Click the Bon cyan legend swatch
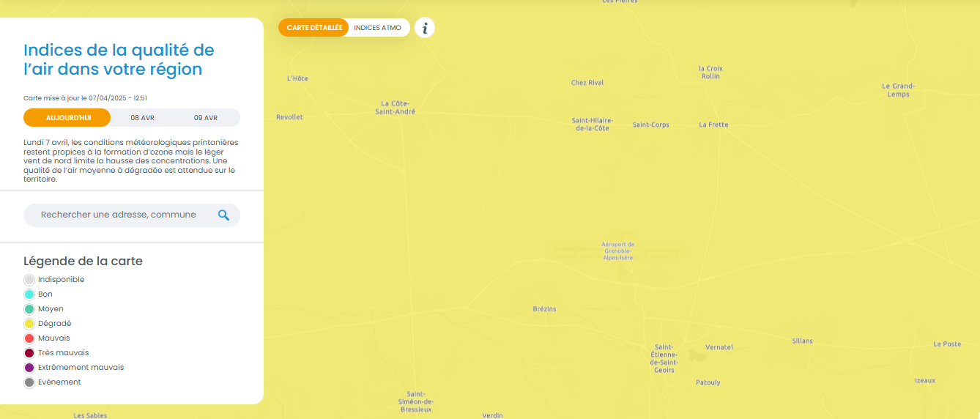Viewport: 980px width, 419px height. pyautogui.click(x=29, y=294)
